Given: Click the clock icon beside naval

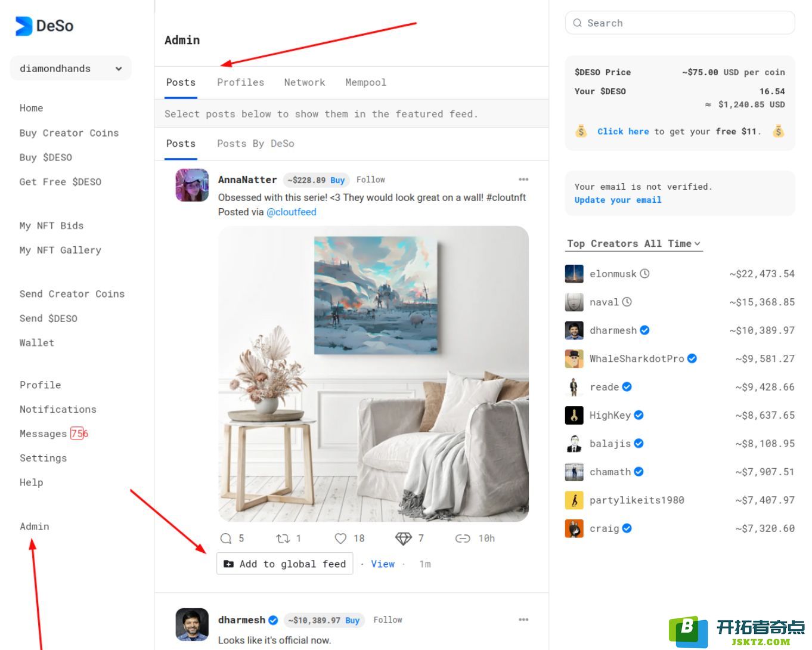Looking at the screenshot, I should (x=627, y=302).
